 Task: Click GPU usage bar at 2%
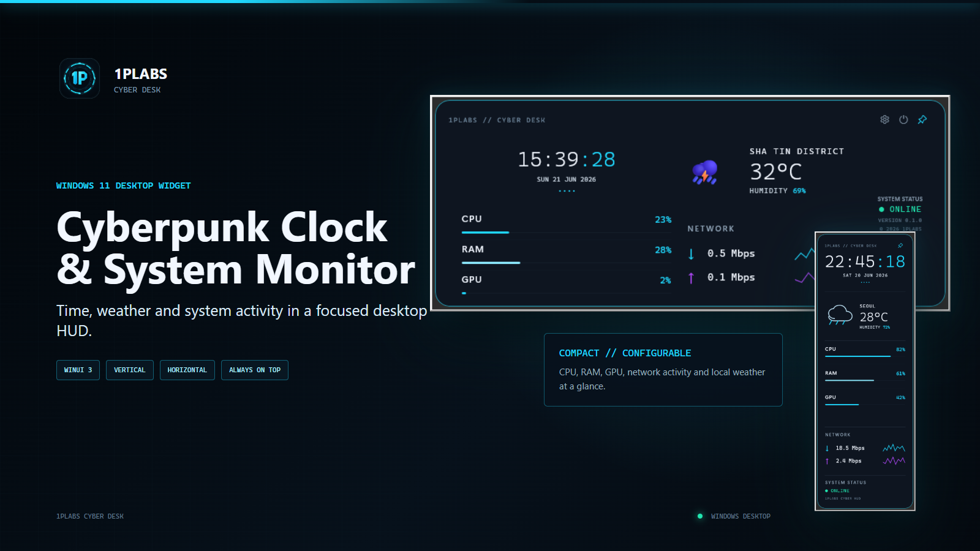567,293
